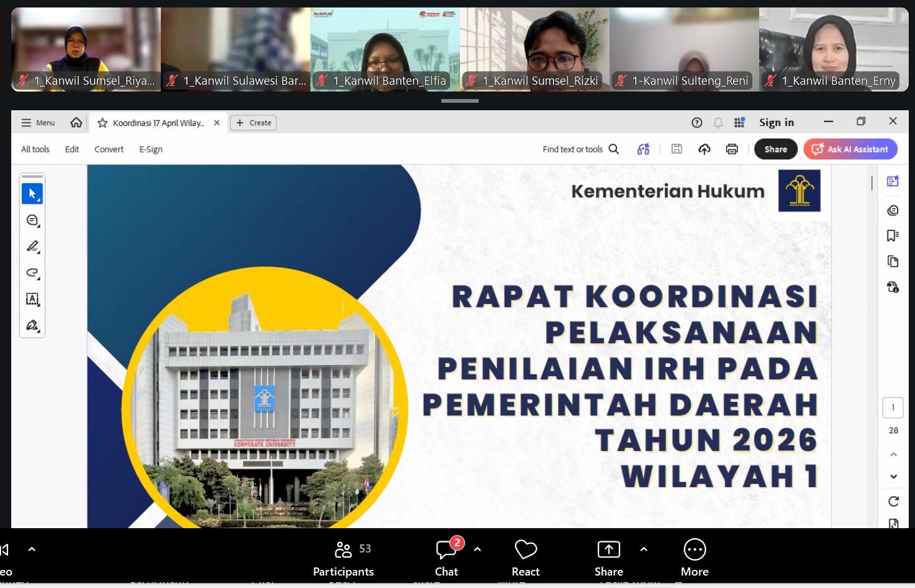
Task: Click the Ask AI Assistant button
Action: tap(850, 149)
